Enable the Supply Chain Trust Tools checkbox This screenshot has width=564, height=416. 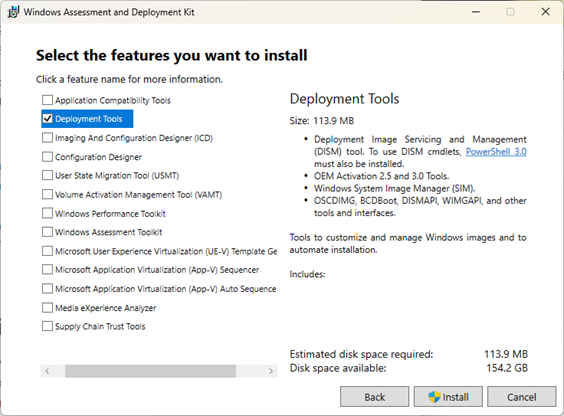(47, 326)
